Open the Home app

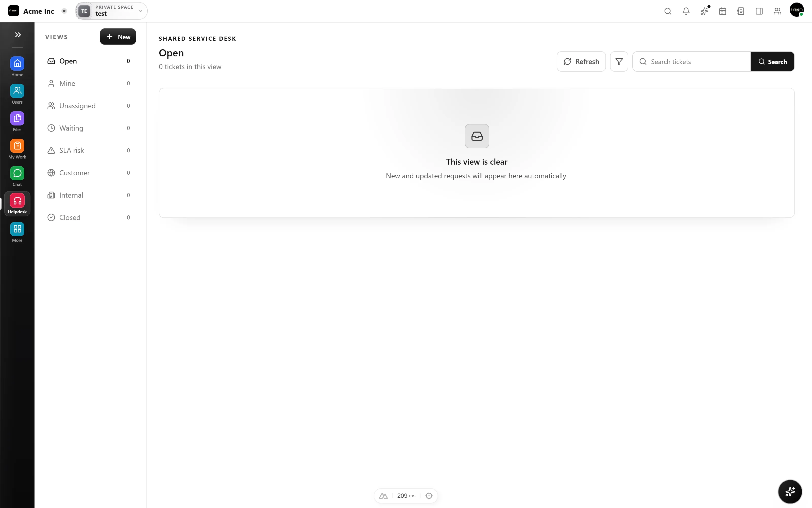17,67
